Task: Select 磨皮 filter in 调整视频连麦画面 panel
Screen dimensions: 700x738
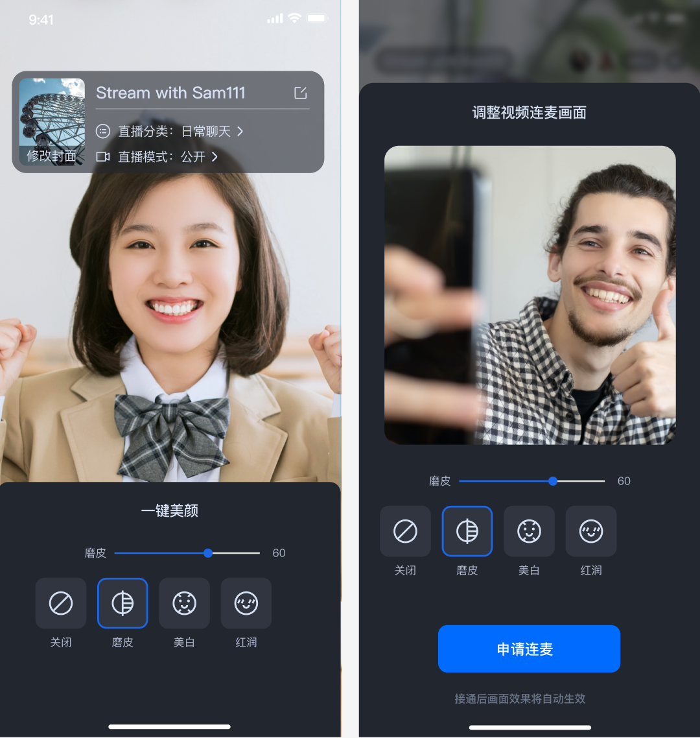Action: 467,531
